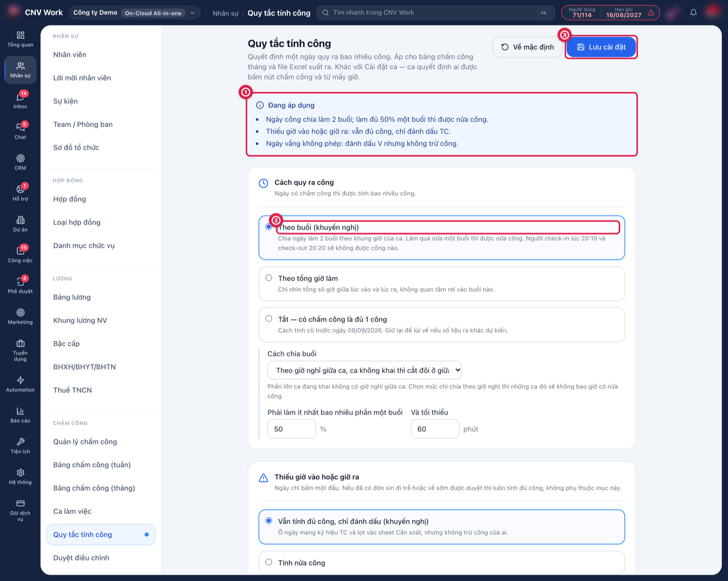Open Inbox icon with 14 badge
The height and width of the screenshot is (581, 728).
[x=20, y=100]
